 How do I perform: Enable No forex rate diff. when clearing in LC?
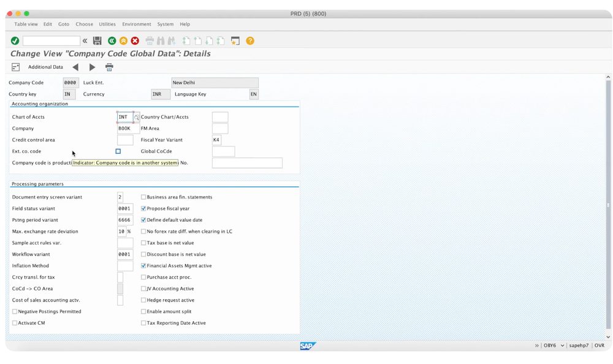click(143, 232)
